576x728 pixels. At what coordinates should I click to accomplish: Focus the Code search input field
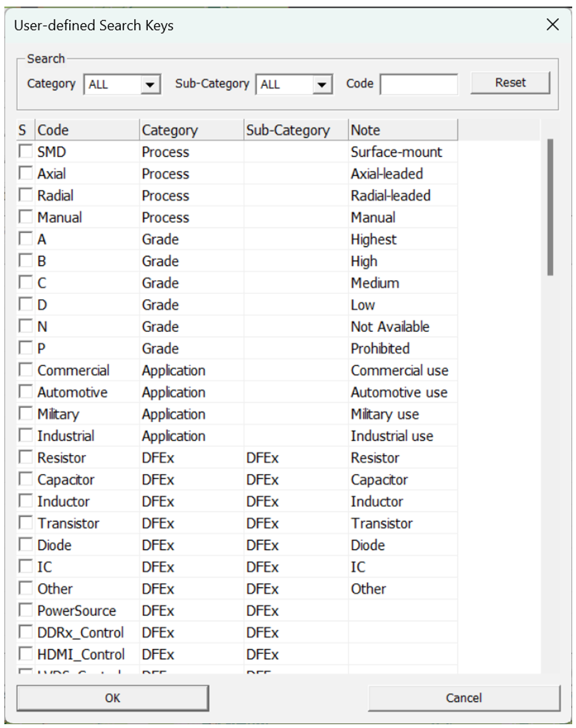tap(419, 84)
